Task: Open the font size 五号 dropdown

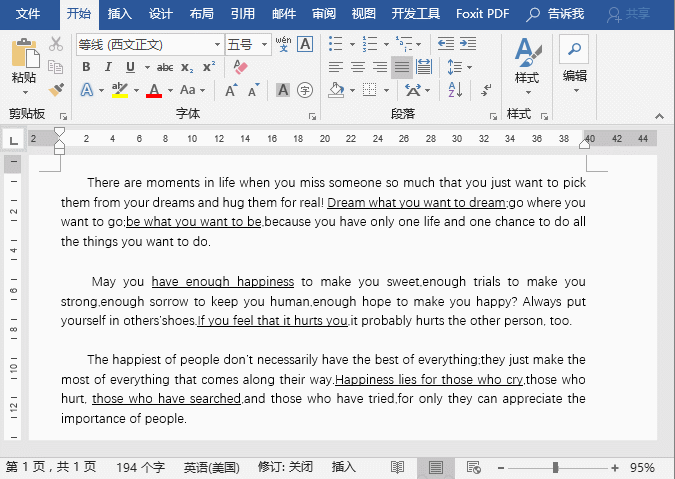Action: [264, 44]
